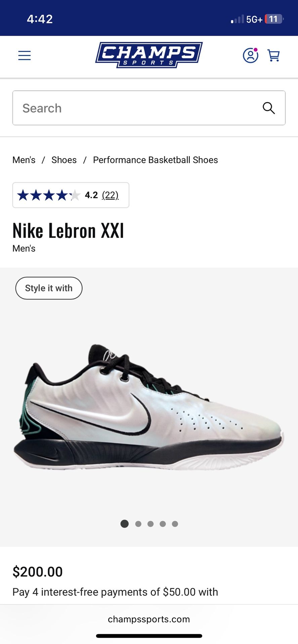Select the fifth image carousel dot
Viewport: 298px width, 644px height.
175,524
